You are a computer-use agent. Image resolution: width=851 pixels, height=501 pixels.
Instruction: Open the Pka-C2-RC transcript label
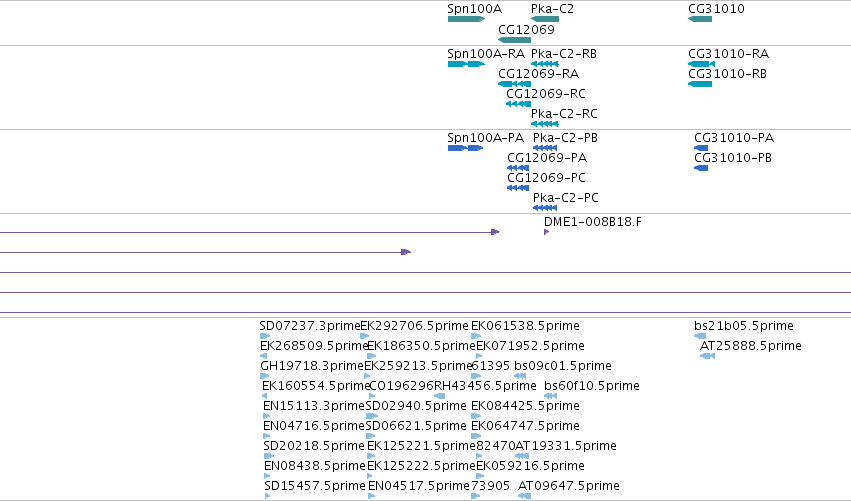(x=564, y=114)
